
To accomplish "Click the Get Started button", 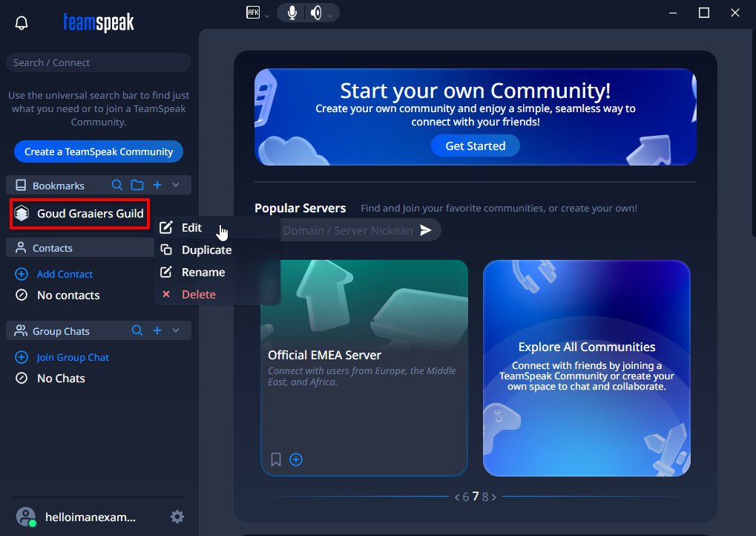I will pyautogui.click(x=476, y=146).
